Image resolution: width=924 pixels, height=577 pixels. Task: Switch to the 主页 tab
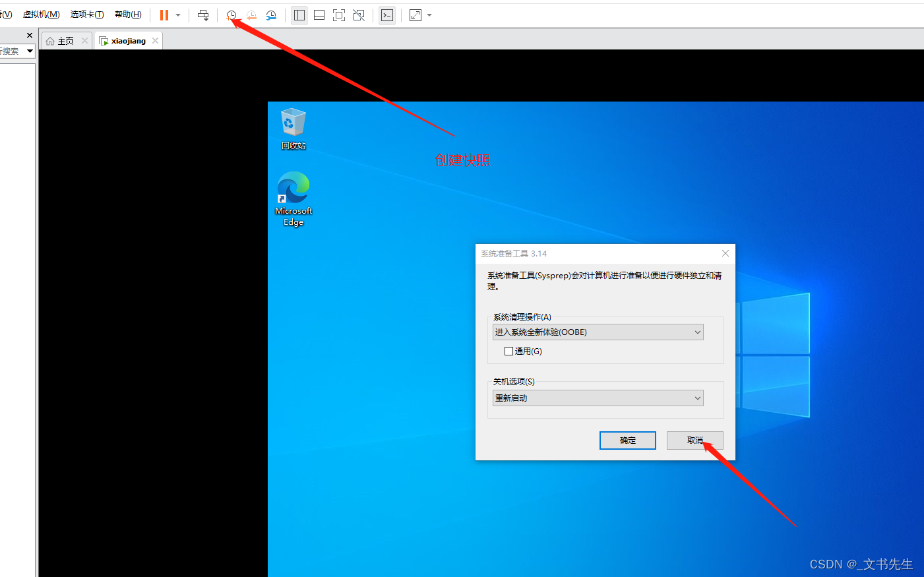pyautogui.click(x=67, y=41)
